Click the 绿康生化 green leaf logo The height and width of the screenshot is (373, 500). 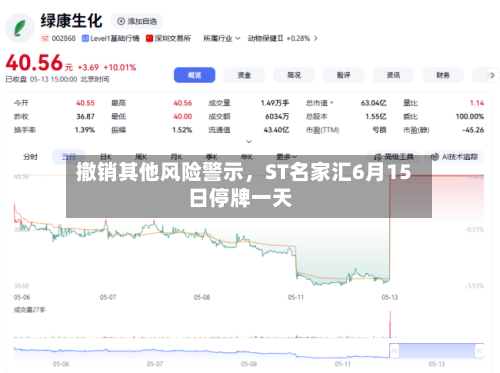19,28
